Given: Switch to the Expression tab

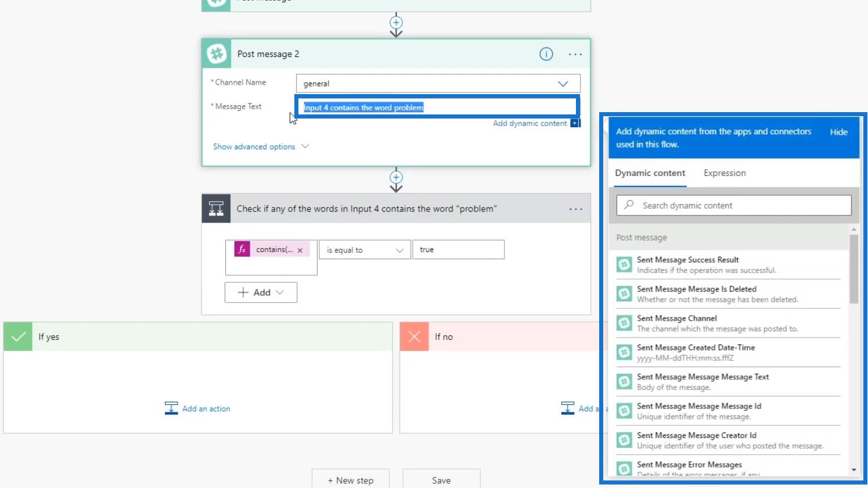Looking at the screenshot, I should click(x=725, y=173).
